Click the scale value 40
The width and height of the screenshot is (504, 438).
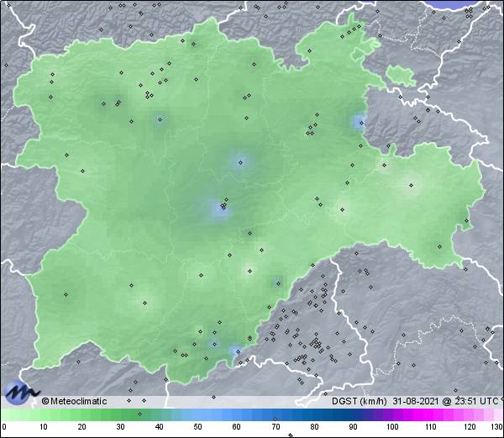159,427
